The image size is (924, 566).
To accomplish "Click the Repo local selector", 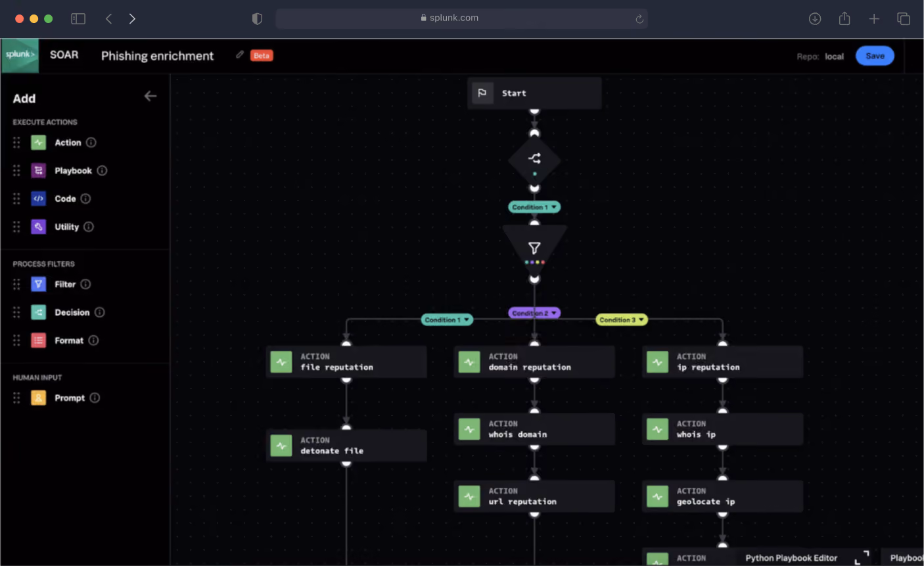I will pyautogui.click(x=820, y=57).
